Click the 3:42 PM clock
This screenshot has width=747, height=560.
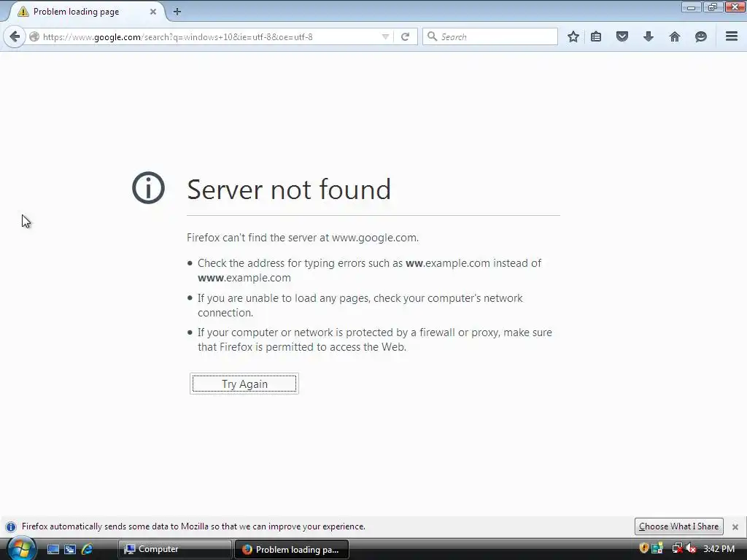point(719,549)
